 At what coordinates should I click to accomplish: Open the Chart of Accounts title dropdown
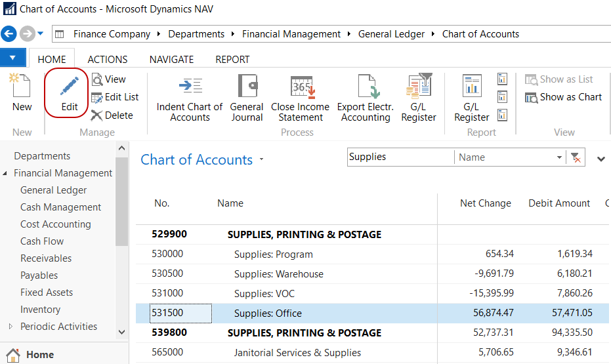261,160
